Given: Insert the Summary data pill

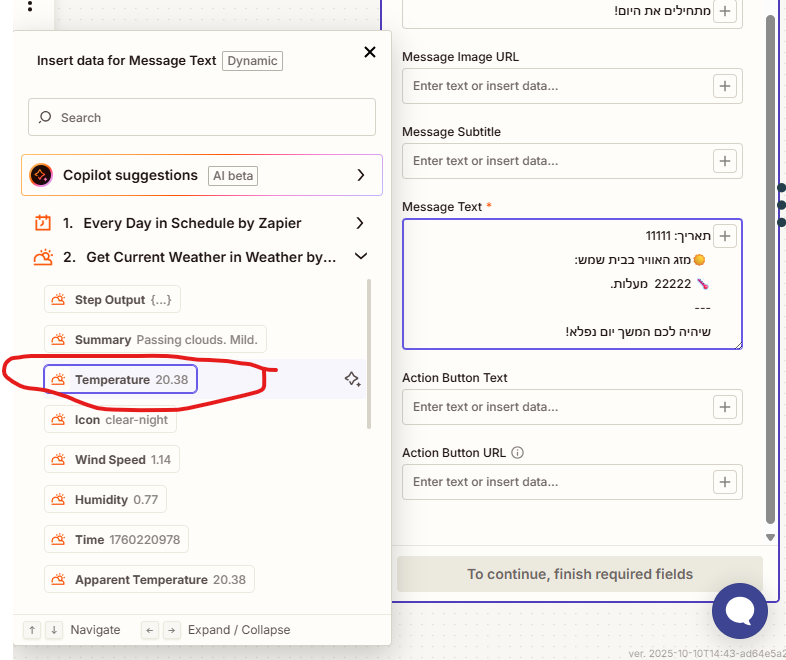Looking at the screenshot, I should click(x=155, y=340).
